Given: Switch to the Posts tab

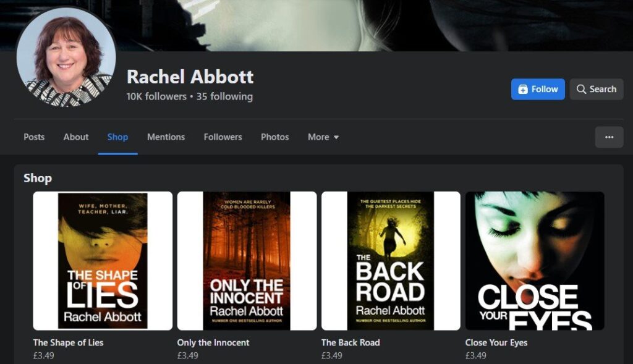Looking at the screenshot, I should tap(33, 137).
